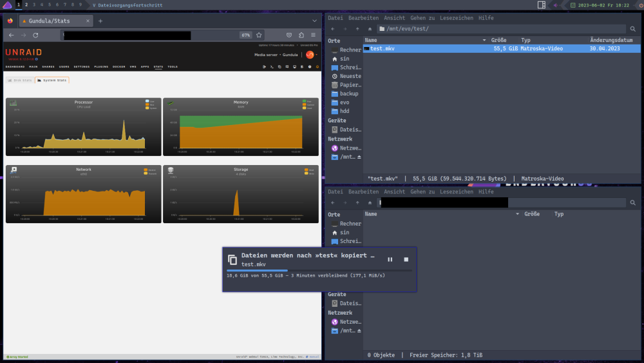Click the Storage chart icon
This screenshot has width=644, height=363.
click(171, 170)
